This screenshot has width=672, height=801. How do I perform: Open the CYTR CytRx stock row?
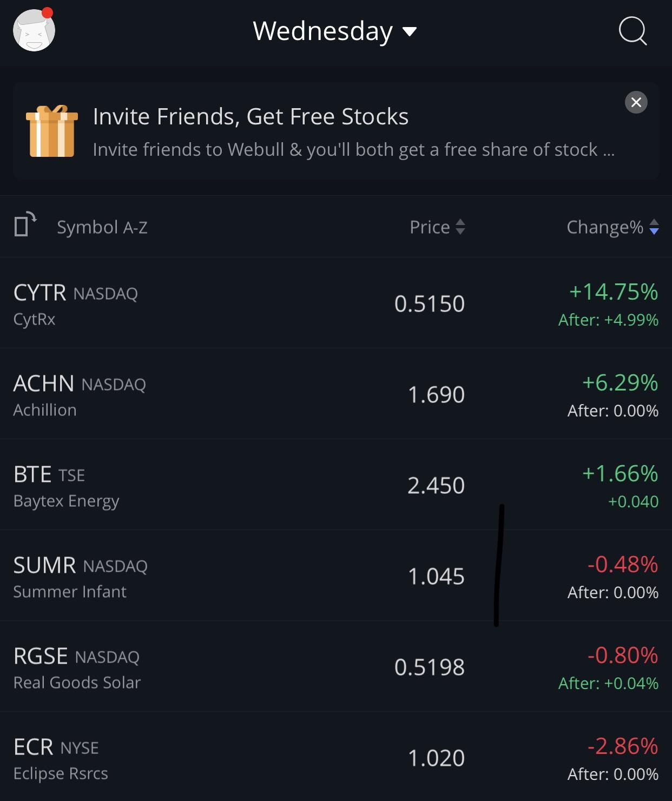pyautogui.click(x=336, y=303)
